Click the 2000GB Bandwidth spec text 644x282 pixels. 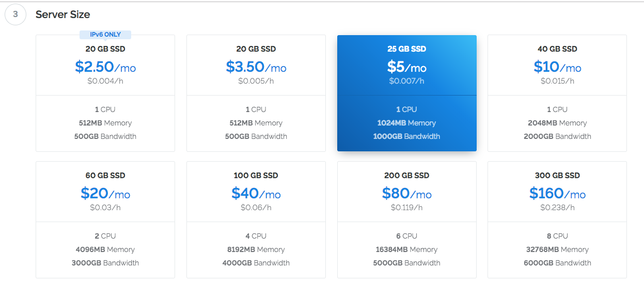(557, 136)
